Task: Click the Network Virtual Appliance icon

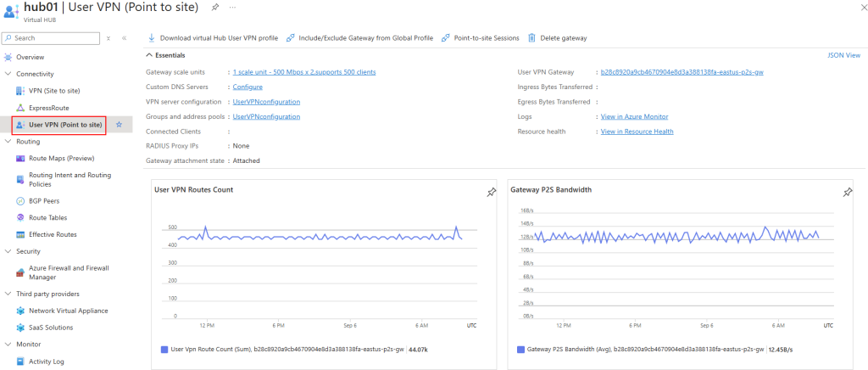Action: [x=20, y=311]
